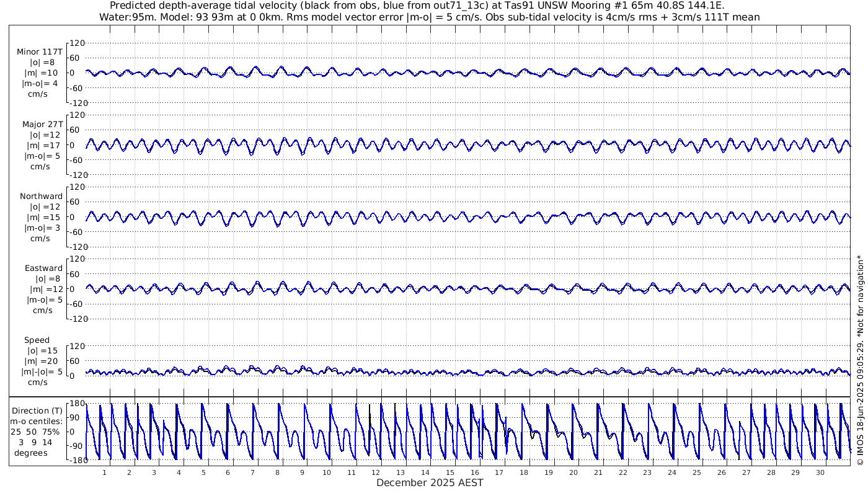Viewport: 868px width, 496px height.
Task: Click '|m| =20' under Speed
Action: point(42,361)
